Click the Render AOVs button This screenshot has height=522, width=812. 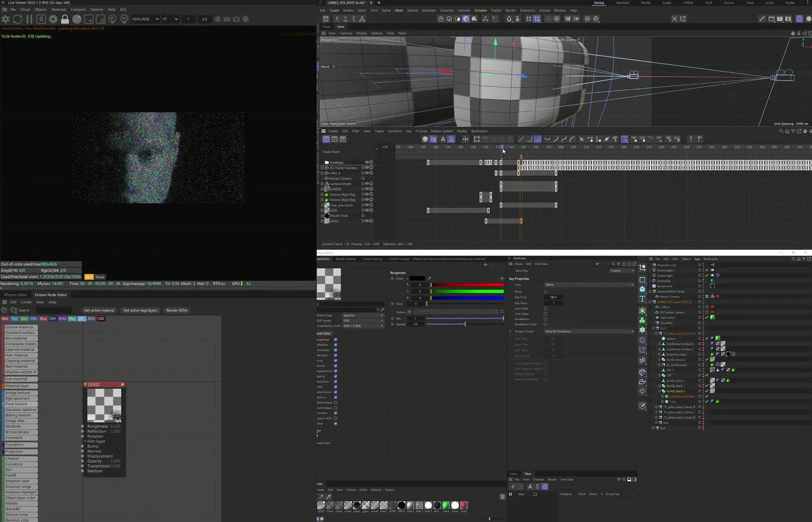click(x=177, y=310)
